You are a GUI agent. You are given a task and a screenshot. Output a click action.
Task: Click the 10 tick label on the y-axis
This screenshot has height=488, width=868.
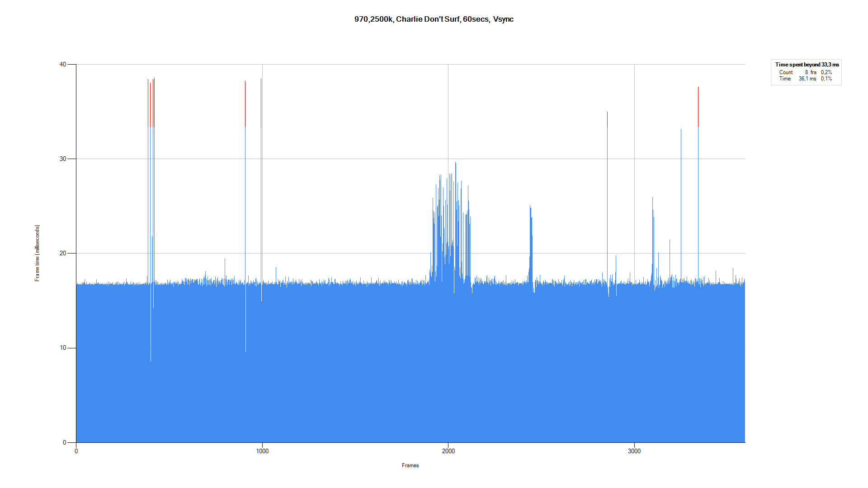[63, 348]
